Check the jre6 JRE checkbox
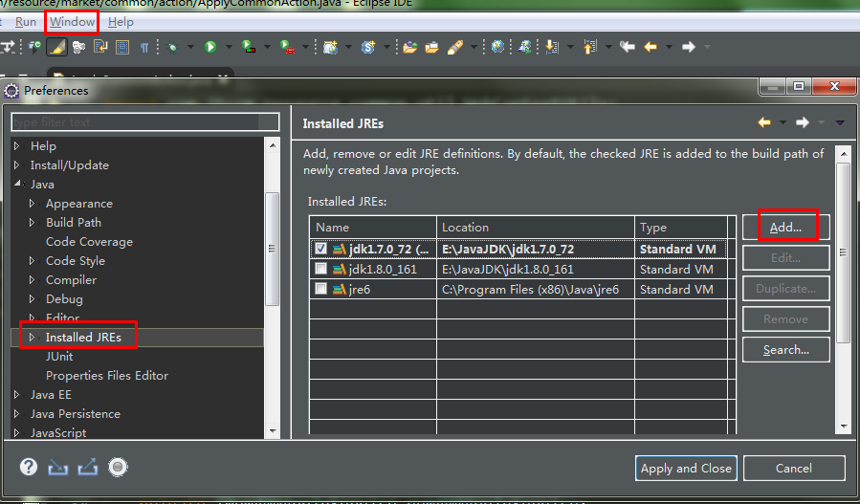The height and width of the screenshot is (504, 860). (320, 289)
